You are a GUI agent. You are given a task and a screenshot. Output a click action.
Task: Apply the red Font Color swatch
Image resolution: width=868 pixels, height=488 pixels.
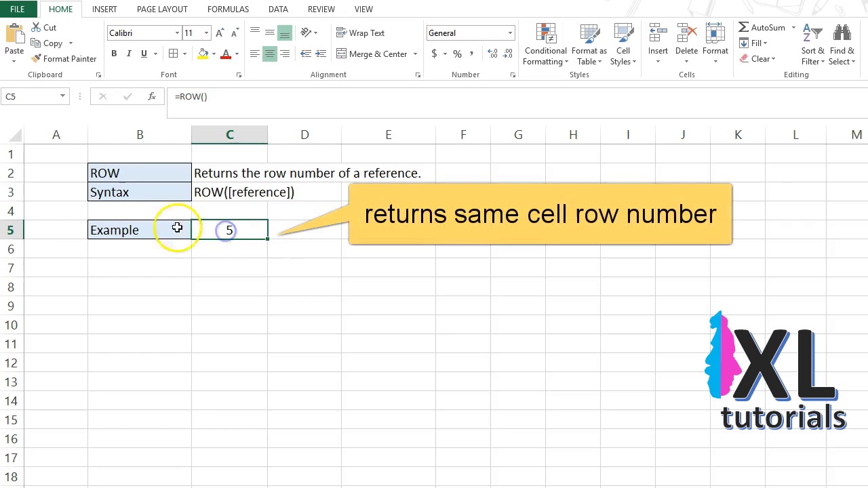point(226,54)
